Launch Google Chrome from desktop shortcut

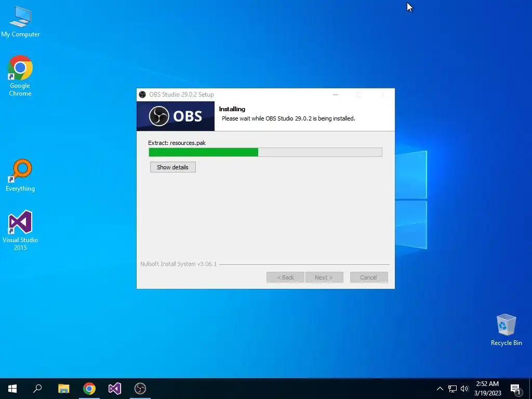click(20, 76)
